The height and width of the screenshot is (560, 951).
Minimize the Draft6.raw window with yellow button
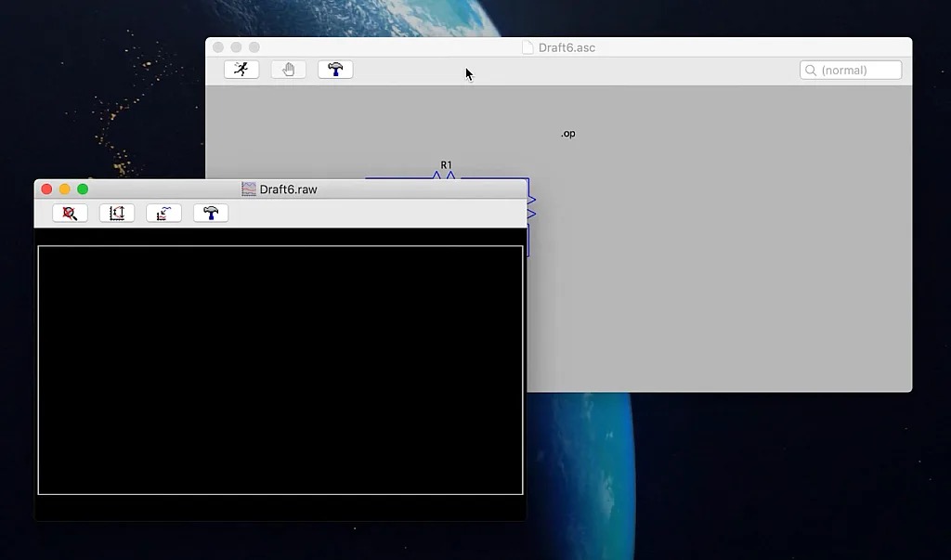[x=64, y=189]
